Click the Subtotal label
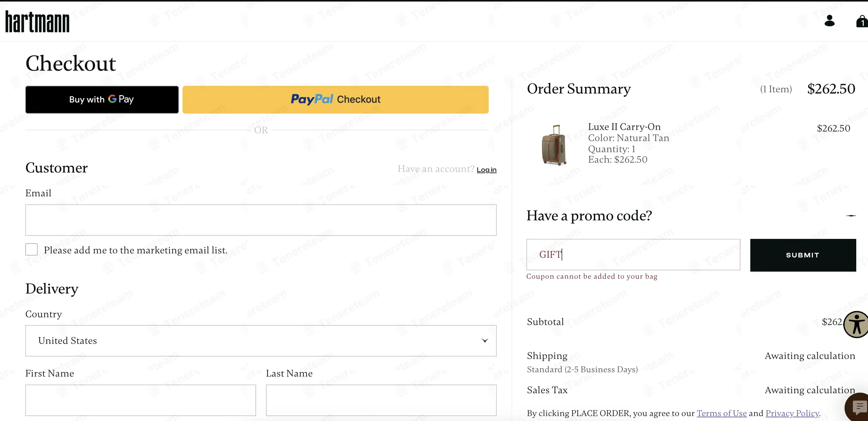The height and width of the screenshot is (421, 868). 545,322
